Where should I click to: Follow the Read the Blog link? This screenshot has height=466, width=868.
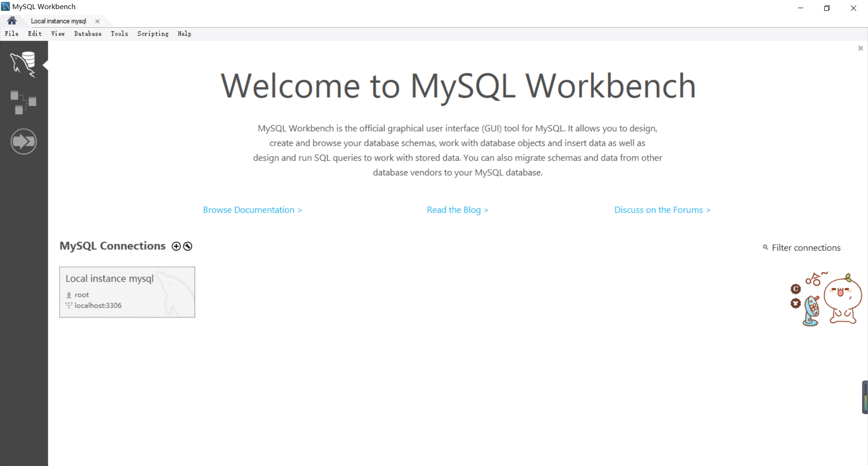pos(458,210)
